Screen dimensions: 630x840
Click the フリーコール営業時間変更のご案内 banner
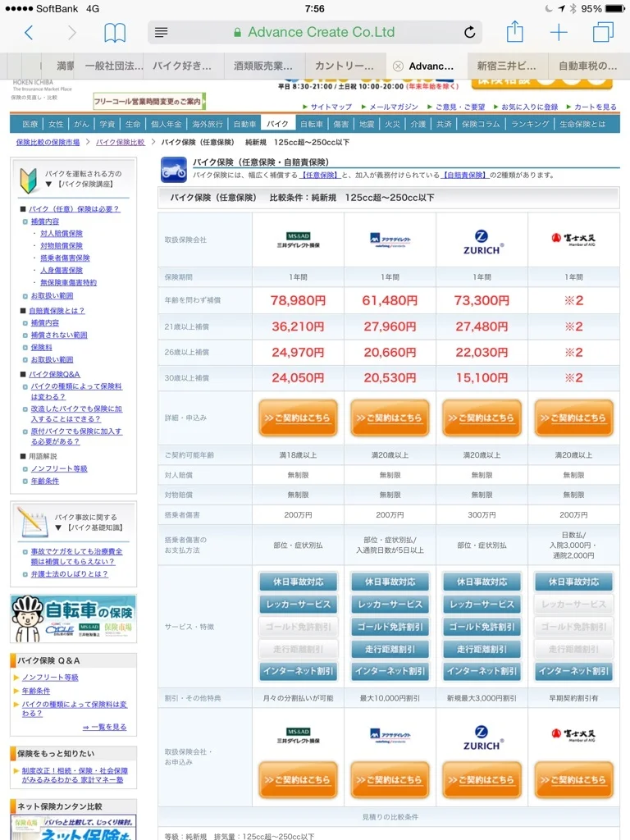pyautogui.click(x=149, y=101)
